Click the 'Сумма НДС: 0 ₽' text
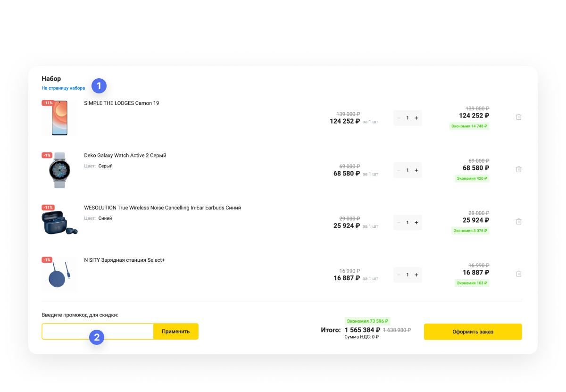The width and height of the screenshot is (566, 392). point(362,337)
